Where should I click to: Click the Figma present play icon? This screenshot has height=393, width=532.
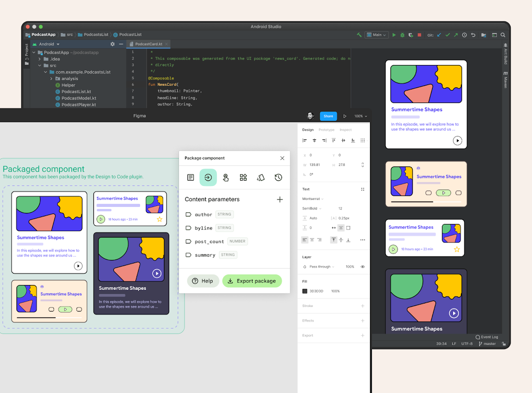(344, 116)
